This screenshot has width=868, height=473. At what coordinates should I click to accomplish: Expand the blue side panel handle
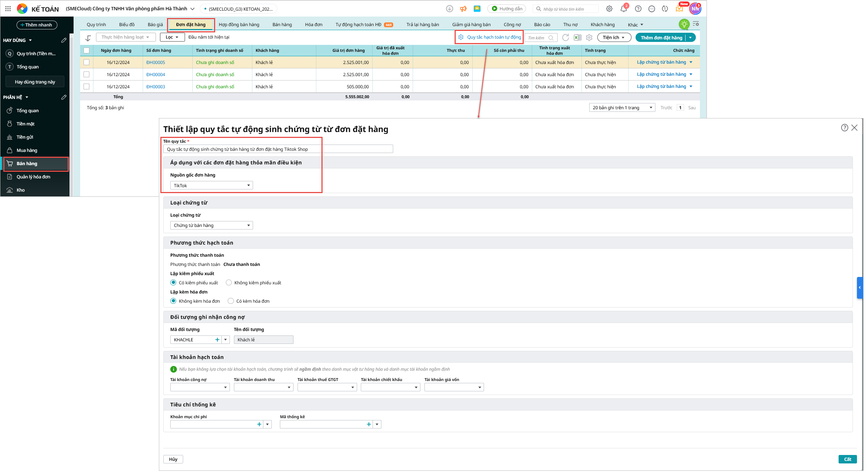(x=860, y=288)
